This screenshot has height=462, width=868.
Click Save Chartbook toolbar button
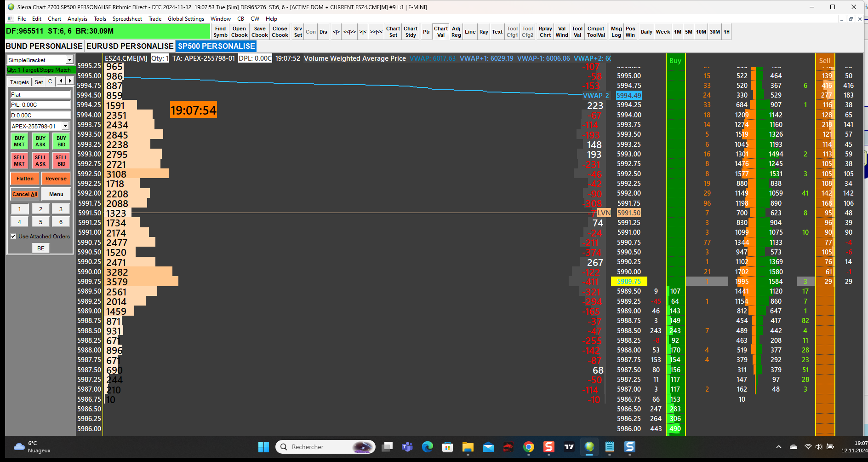[x=260, y=32]
